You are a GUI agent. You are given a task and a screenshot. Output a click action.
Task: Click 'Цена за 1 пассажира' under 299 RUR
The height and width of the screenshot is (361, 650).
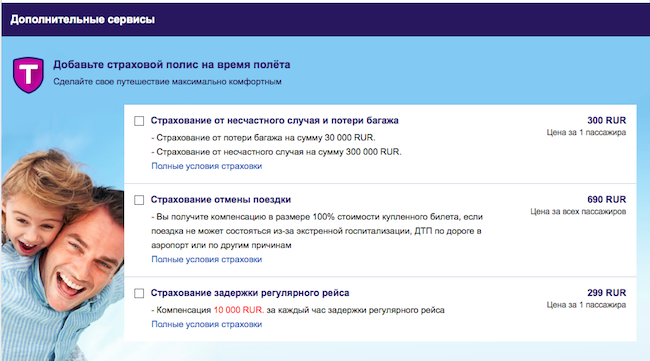pyautogui.click(x=586, y=305)
